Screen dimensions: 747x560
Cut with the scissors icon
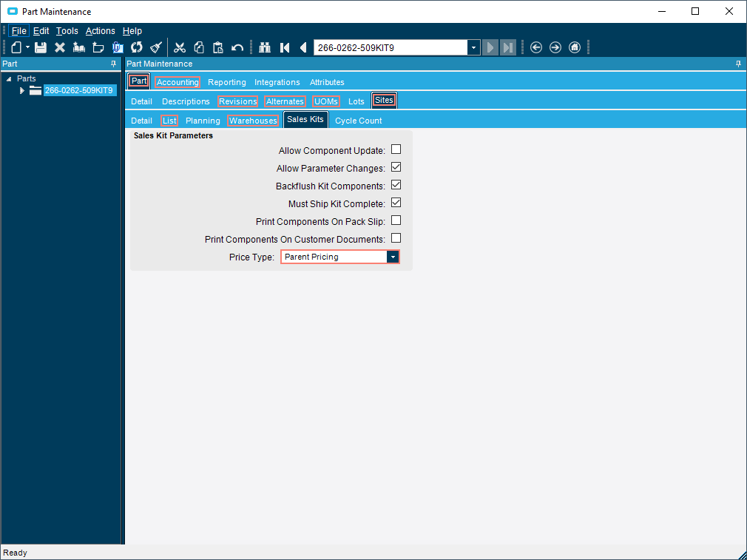(180, 47)
